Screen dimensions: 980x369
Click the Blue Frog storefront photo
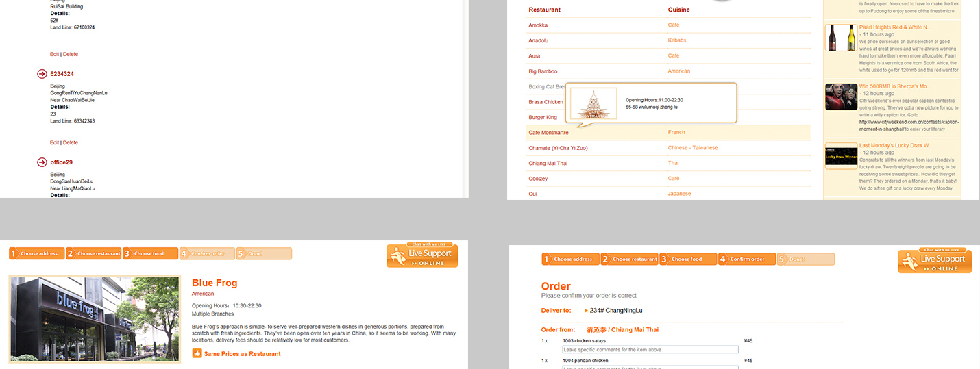tap(95, 319)
